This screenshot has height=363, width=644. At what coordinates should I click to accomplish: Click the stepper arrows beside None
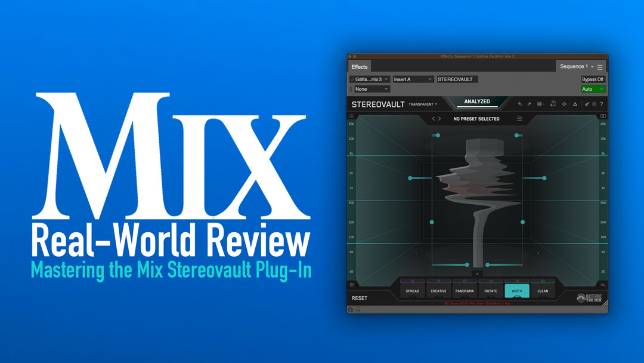click(x=351, y=89)
